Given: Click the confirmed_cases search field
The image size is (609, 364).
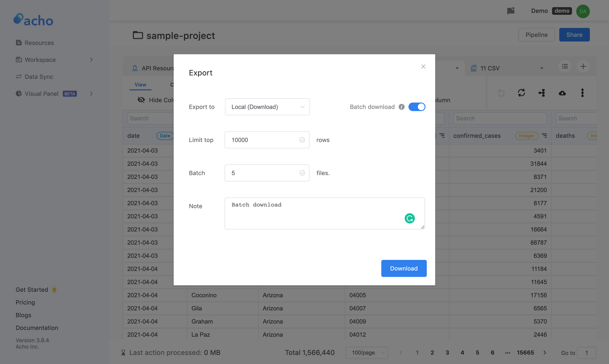Looking at the screenshot, I should pyautogui.click(x=500, y=119).
